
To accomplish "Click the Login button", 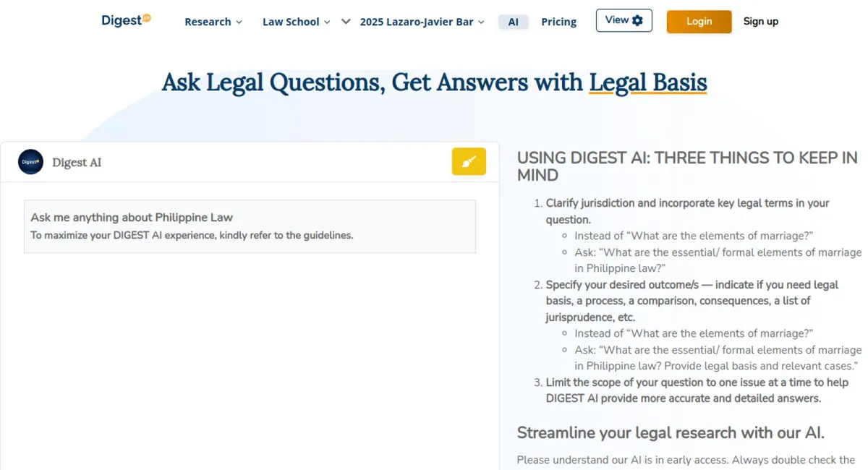I will (699, 21).
